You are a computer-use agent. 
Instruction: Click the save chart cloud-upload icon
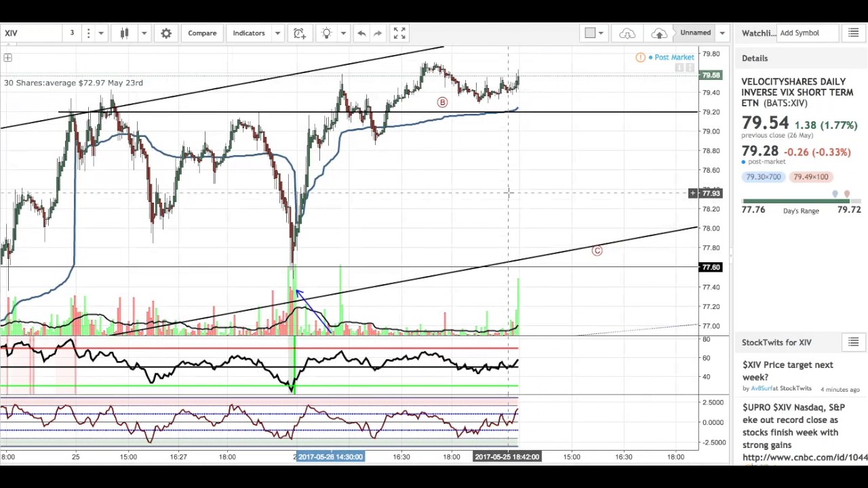658,33
